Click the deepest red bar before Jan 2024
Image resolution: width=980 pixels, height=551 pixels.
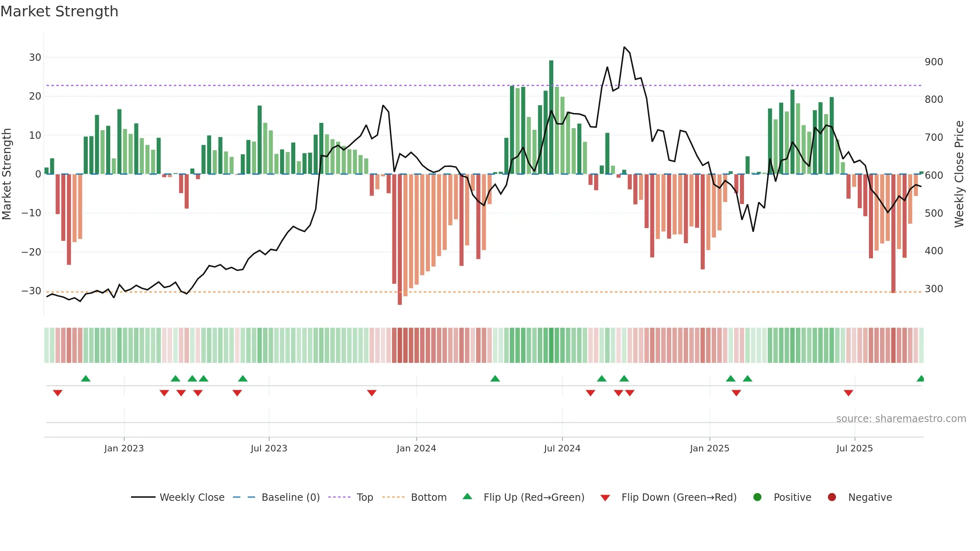click(400, 239)
